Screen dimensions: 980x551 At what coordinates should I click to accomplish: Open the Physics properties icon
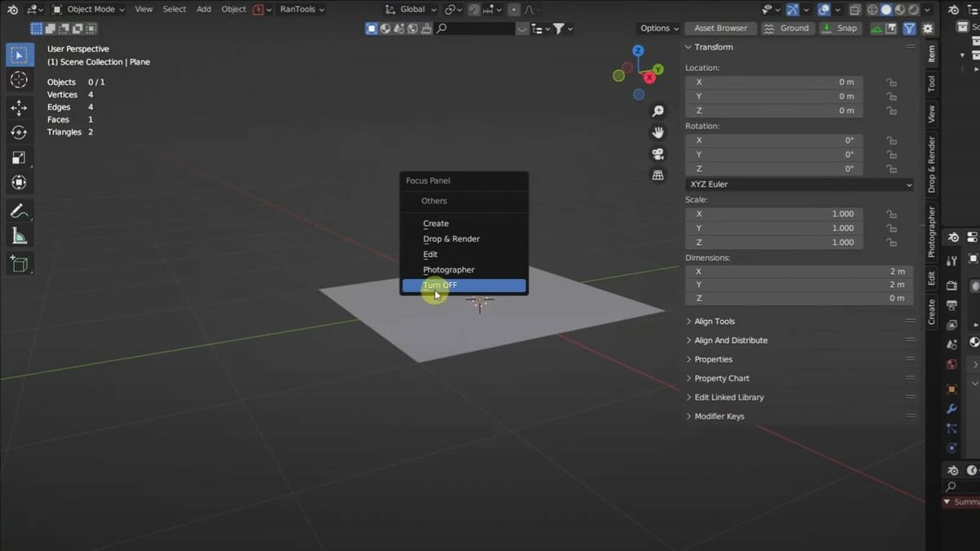coord(951,448)
